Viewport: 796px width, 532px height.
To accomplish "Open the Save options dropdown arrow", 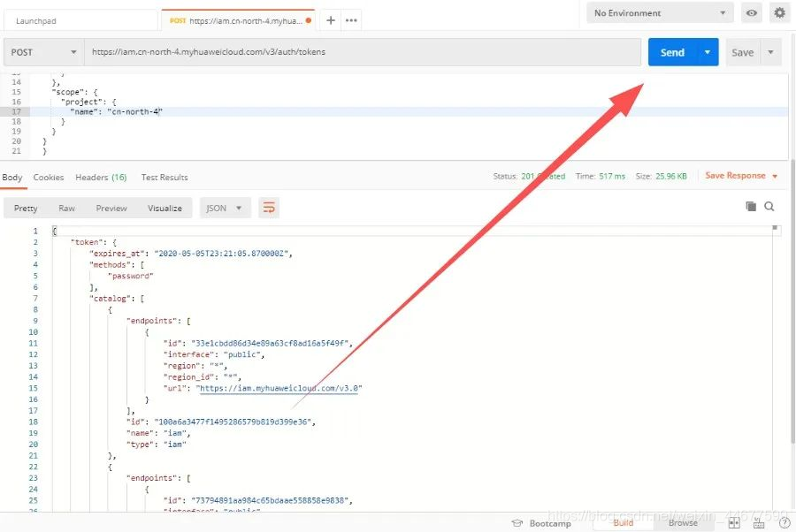I will [770, 52].
